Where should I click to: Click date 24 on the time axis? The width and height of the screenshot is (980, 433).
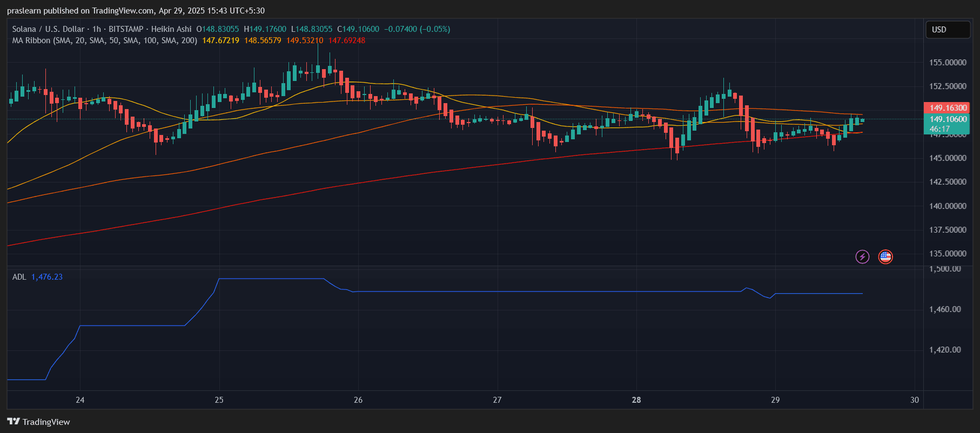pos(80,400)
